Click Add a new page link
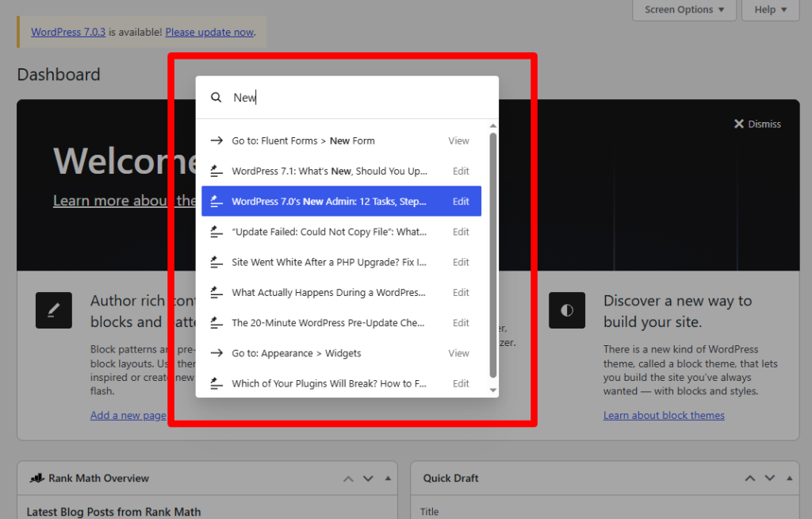812x519 pixels. tap(128, 415)
